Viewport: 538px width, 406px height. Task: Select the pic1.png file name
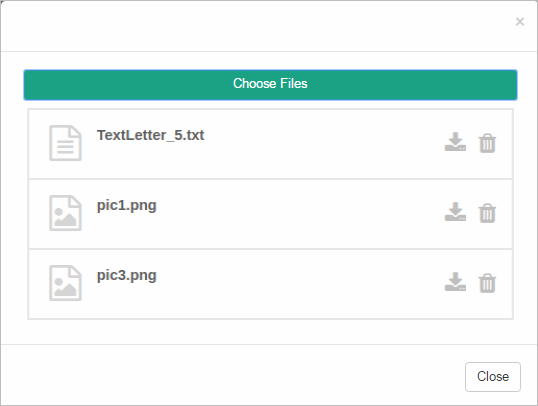127,206
